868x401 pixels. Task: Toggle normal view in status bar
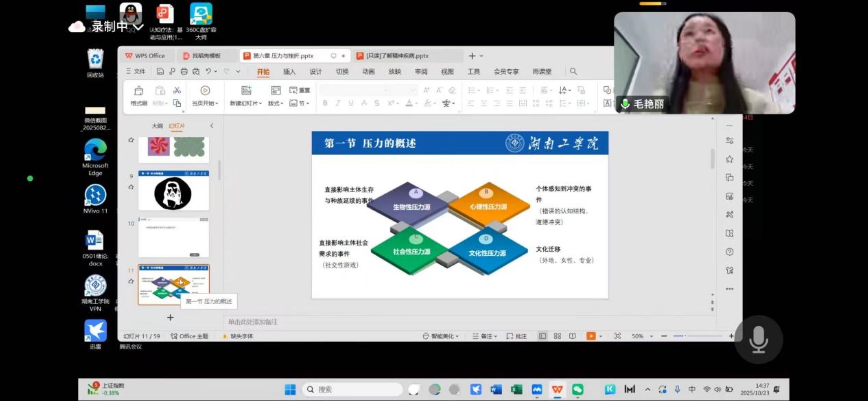coord(542,336)
